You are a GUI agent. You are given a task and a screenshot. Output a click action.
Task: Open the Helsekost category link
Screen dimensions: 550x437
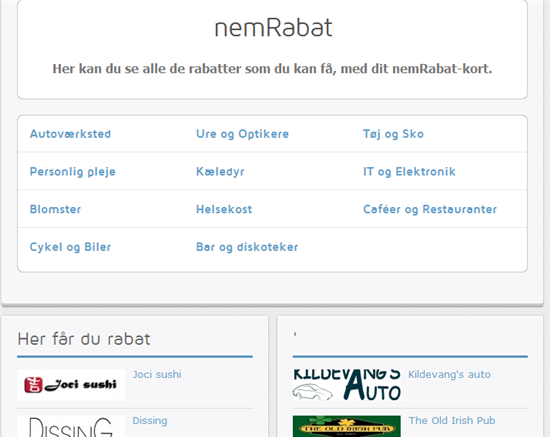click(224, 209)
